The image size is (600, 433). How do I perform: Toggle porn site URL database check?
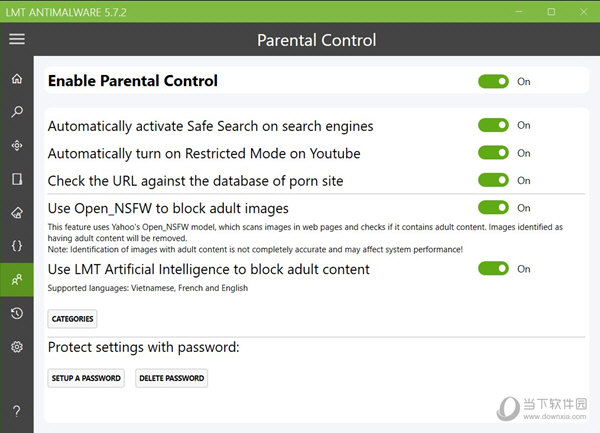tap(493, 180)
